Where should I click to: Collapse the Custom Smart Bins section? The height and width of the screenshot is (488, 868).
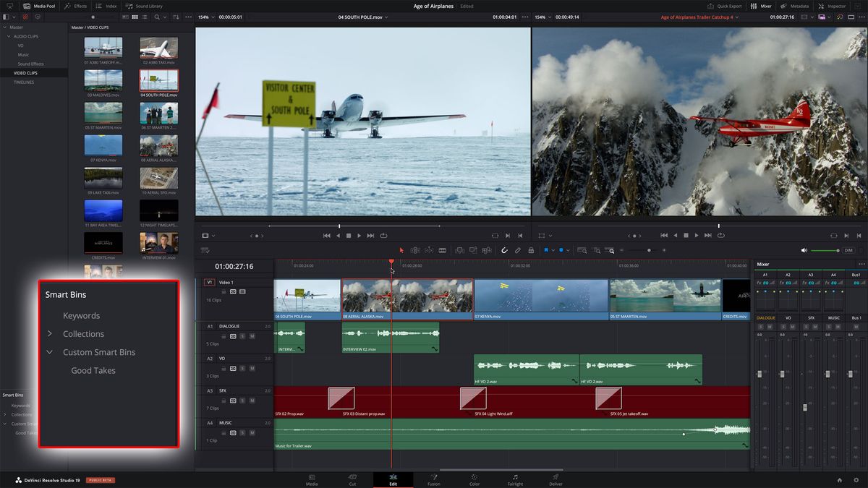[x=49, y=352]
